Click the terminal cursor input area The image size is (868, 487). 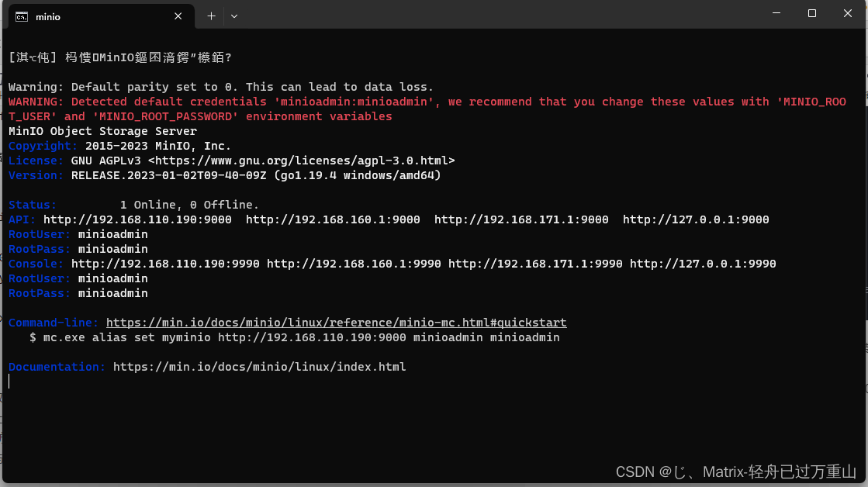(x=9, y=381)
